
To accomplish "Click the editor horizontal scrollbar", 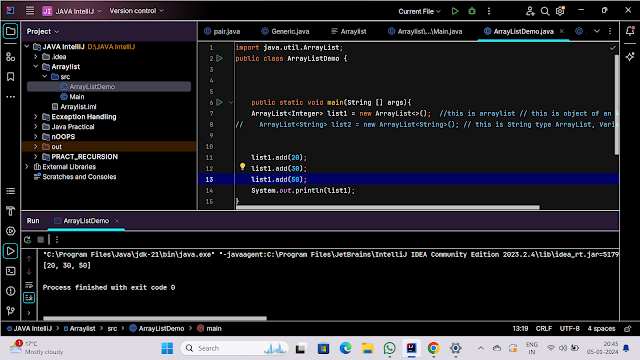I will tap(388, 207).
